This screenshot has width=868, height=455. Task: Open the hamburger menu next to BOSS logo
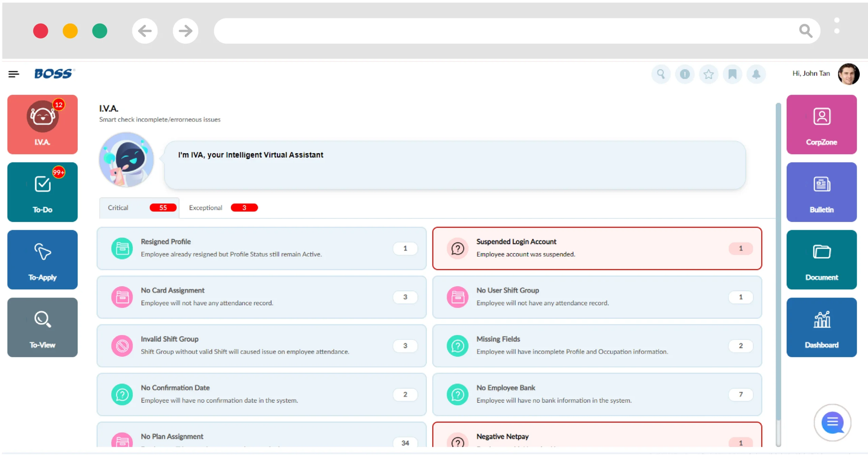coord(14,74)
